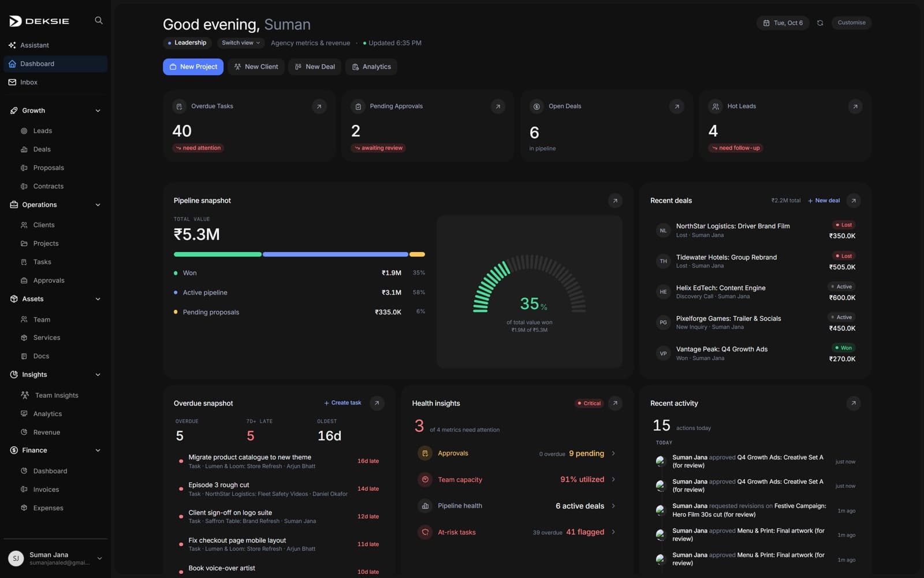Collapse the Operations sidebar section
Screen dimensions: 924x578
(98, 205)
